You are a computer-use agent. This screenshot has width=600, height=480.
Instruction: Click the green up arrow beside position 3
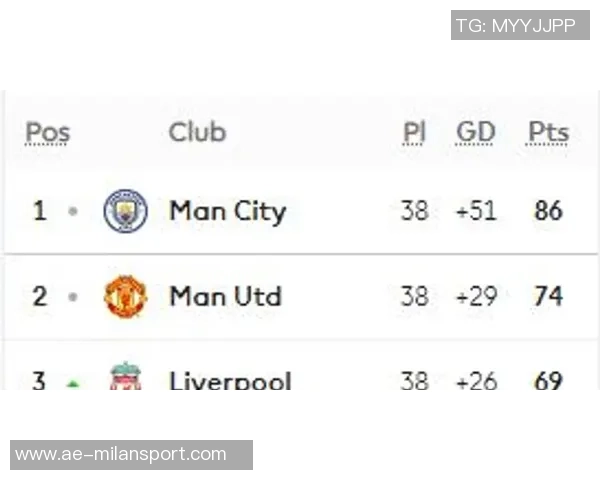pyautogui.click(x=72, y=383)
